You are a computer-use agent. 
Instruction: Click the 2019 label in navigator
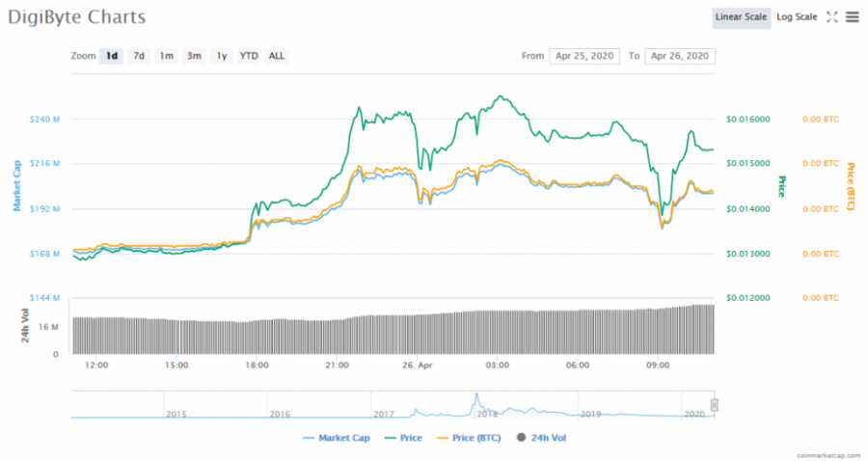[590, 414]
